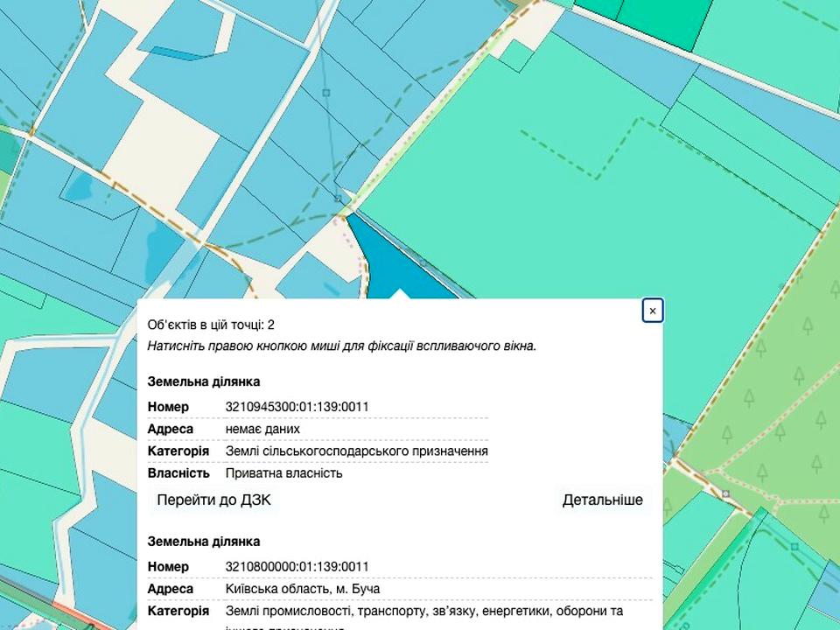The image size is (840, 630).
Task: Click the 'Перейти до ДЗК' button
Action: 213,500
